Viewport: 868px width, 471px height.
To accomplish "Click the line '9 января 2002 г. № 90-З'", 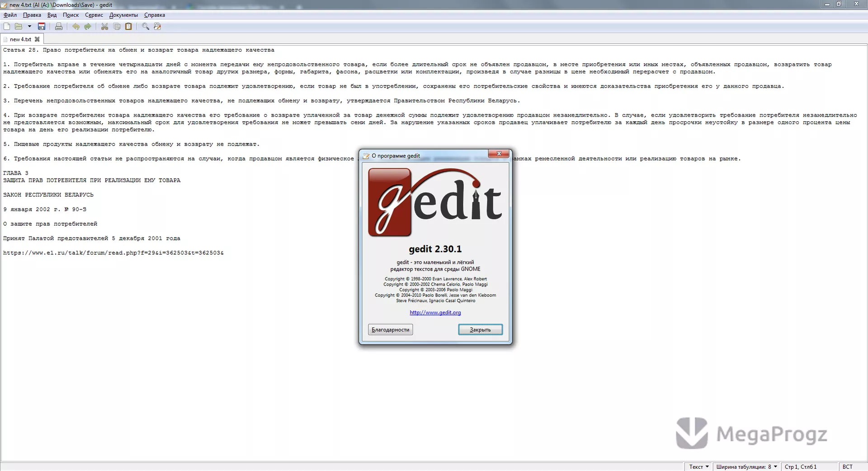I will [45, 209].
